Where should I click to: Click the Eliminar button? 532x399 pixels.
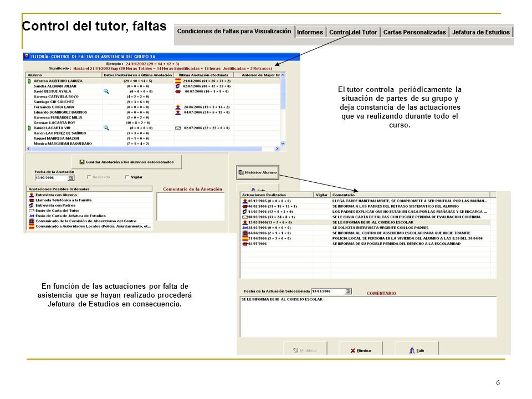(361, 349)
